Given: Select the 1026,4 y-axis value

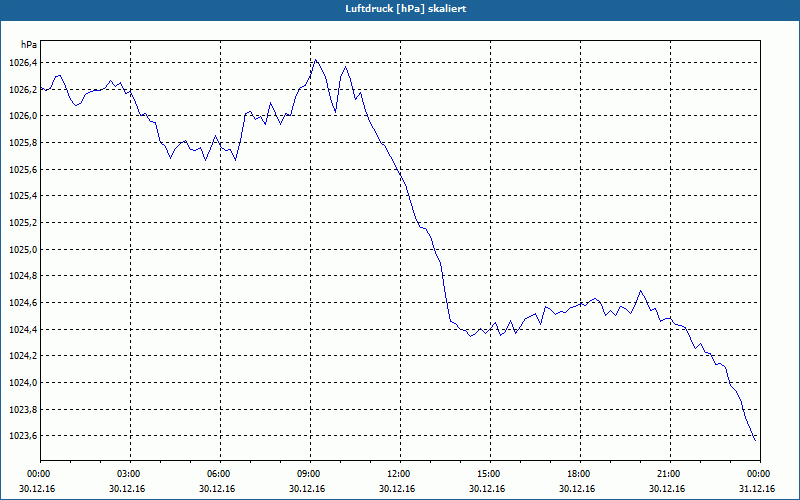Looking at the screenshot, I should click(23, 63).
